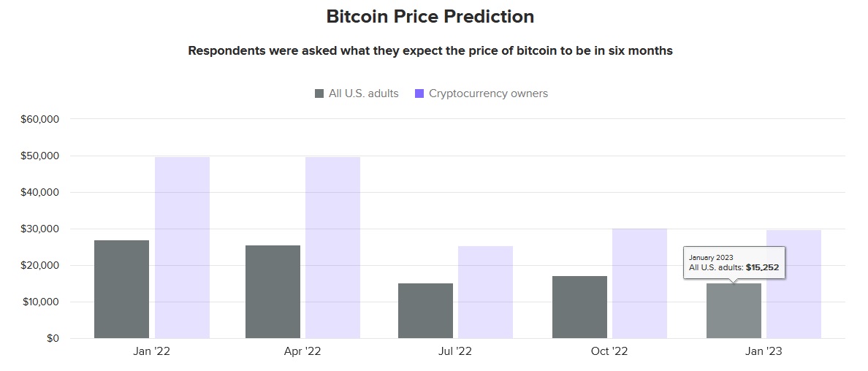Click the Oct '22 purple bar
The width and height of the screenshot is (868, 371).
click(x=639, y=283)
